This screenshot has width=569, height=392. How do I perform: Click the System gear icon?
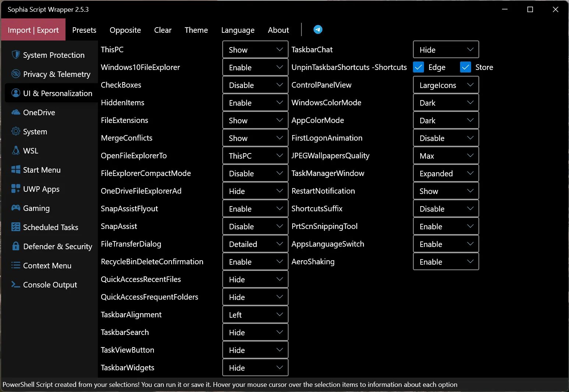15,131
